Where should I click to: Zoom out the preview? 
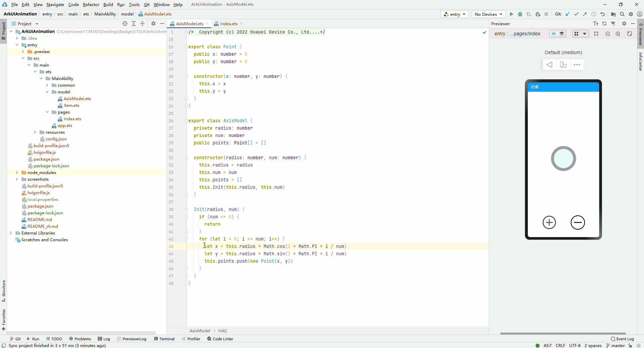click(x=608, y=34)
